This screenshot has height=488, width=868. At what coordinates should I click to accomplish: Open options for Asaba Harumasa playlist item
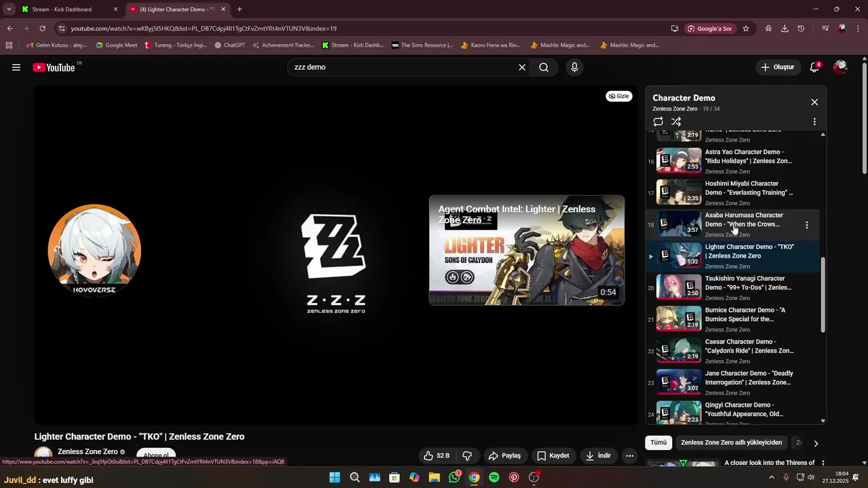806,225
